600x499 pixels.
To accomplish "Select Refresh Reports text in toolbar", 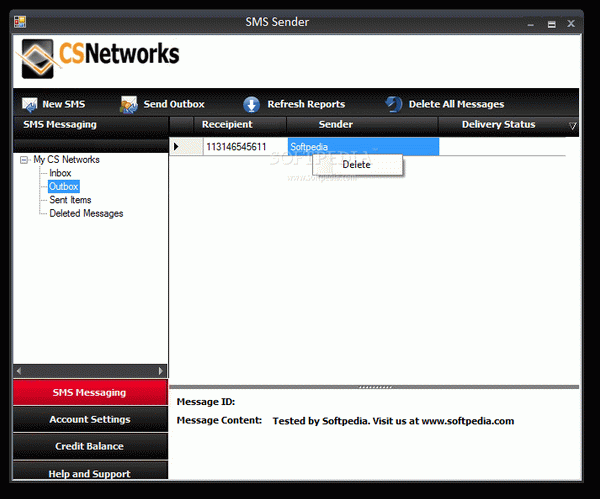I will click(306, 104).
